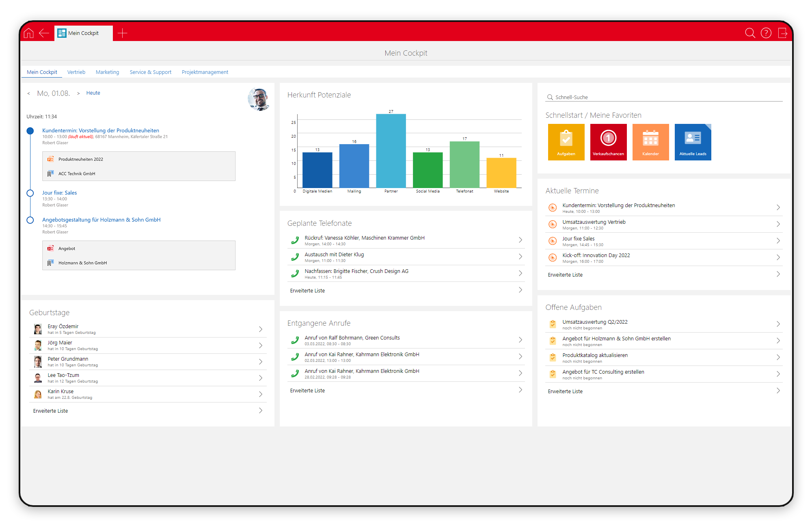The image size is (812, 528).
Task: Open the search magnifier in header
Action: [750, 33]
